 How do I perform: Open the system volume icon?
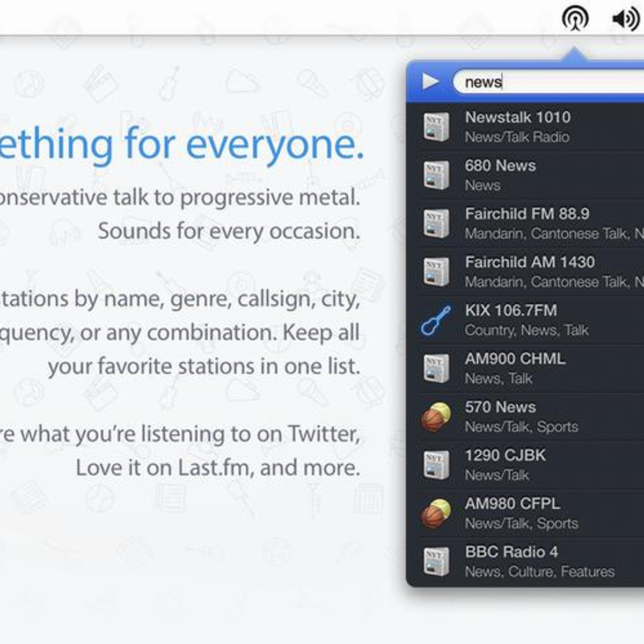[x=625, y=19]
